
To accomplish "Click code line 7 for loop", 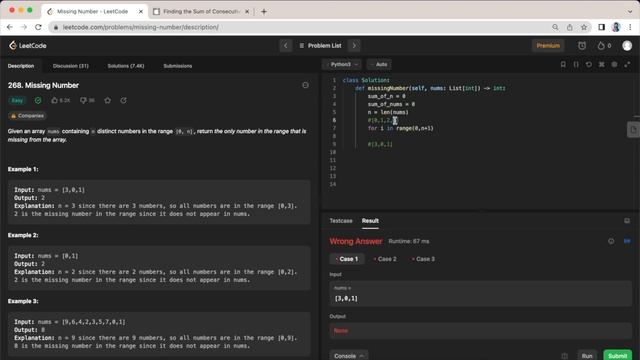I will 400,128.
